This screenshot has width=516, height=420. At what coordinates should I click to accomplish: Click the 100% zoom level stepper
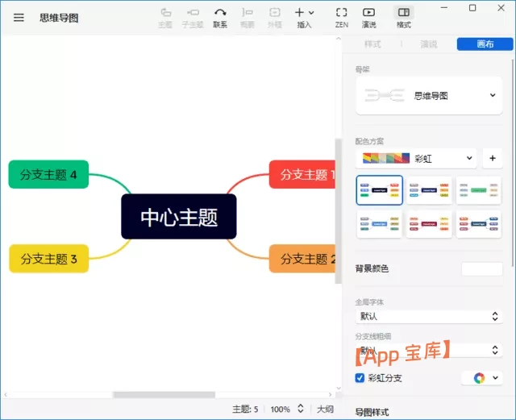tap(300, 409)
